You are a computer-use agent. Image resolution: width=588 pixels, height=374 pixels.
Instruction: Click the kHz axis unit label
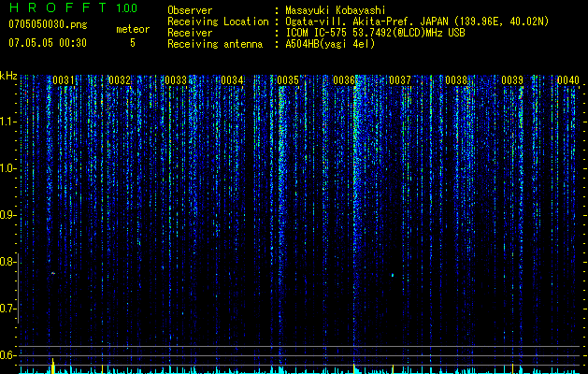point(8,76)
